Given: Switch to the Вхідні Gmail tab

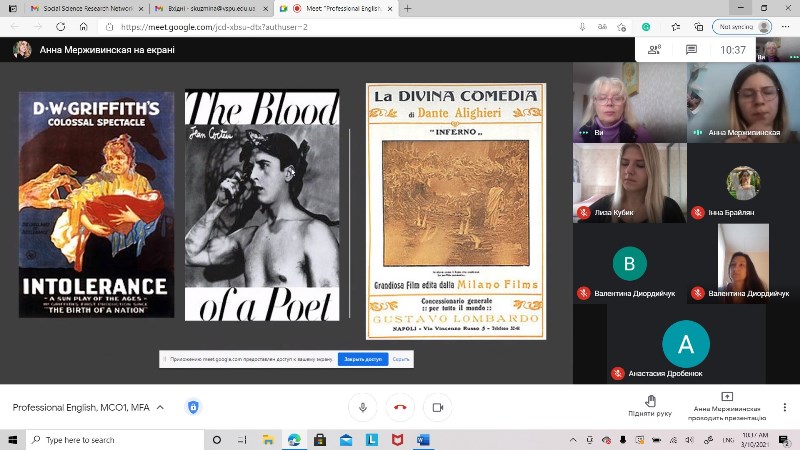Looking at the screenshot, I should pyautogui.click(x=211, y=9).
